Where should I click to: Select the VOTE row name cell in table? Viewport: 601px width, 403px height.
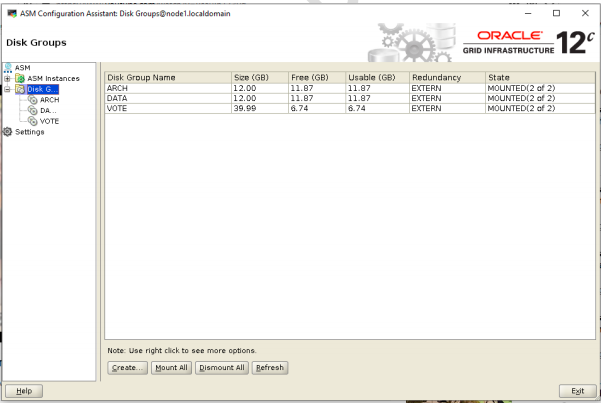[x=168, y=108]
